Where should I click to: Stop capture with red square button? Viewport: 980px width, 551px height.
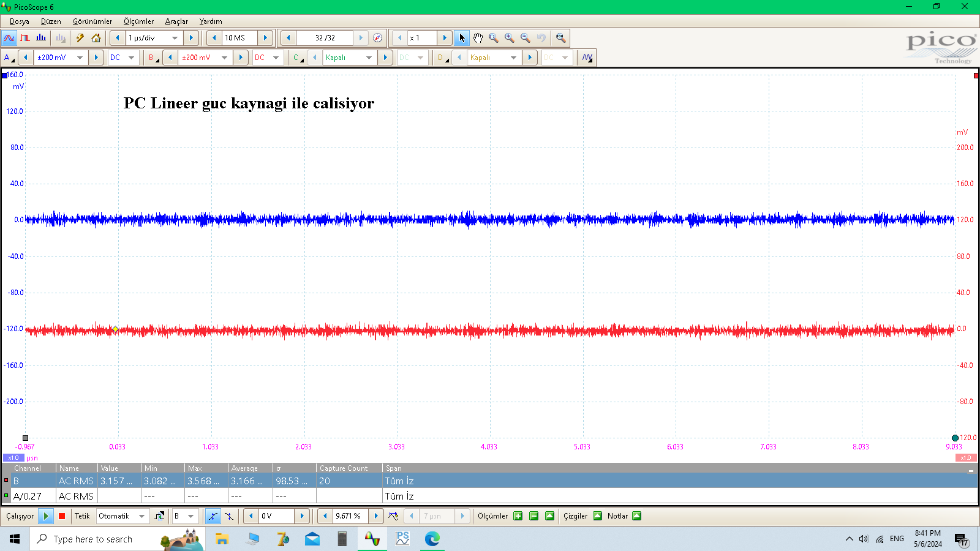[62, 516]
